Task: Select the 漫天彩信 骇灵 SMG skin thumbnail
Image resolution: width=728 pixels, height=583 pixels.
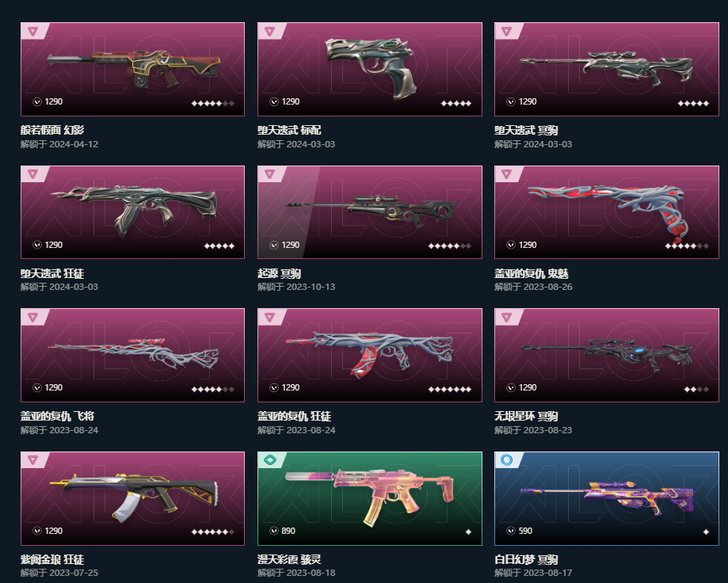Action: click(370, 498)
